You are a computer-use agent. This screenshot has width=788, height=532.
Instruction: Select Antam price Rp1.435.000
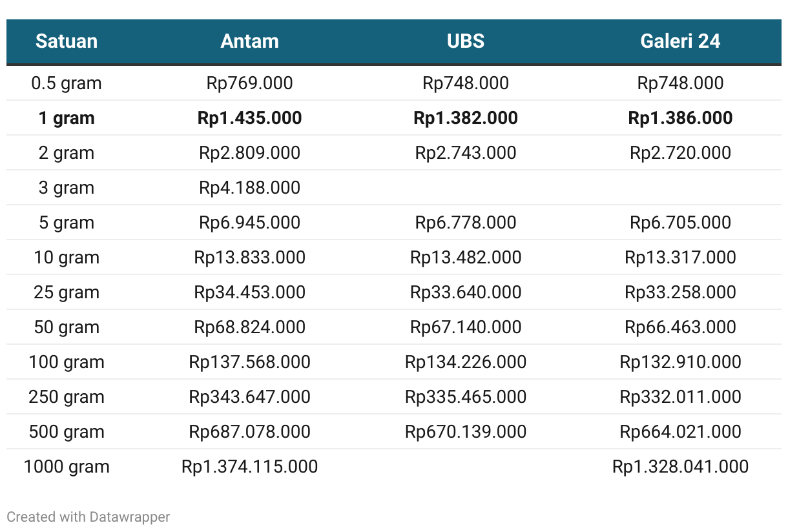point(250,118)
